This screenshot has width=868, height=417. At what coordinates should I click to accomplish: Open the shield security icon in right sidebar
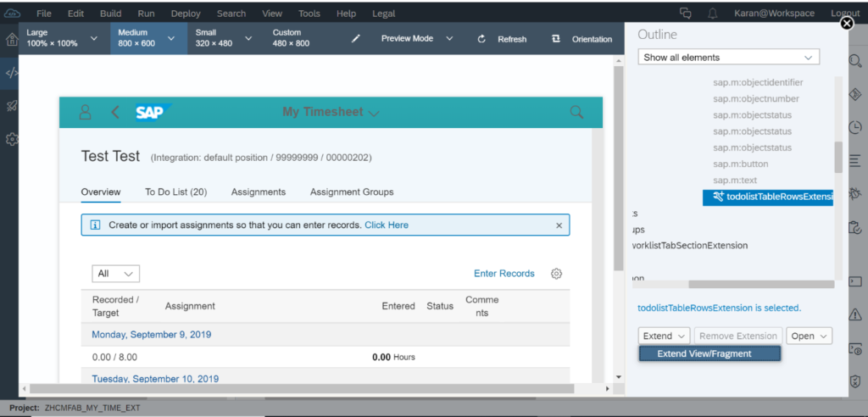click(x=856, y=381)
